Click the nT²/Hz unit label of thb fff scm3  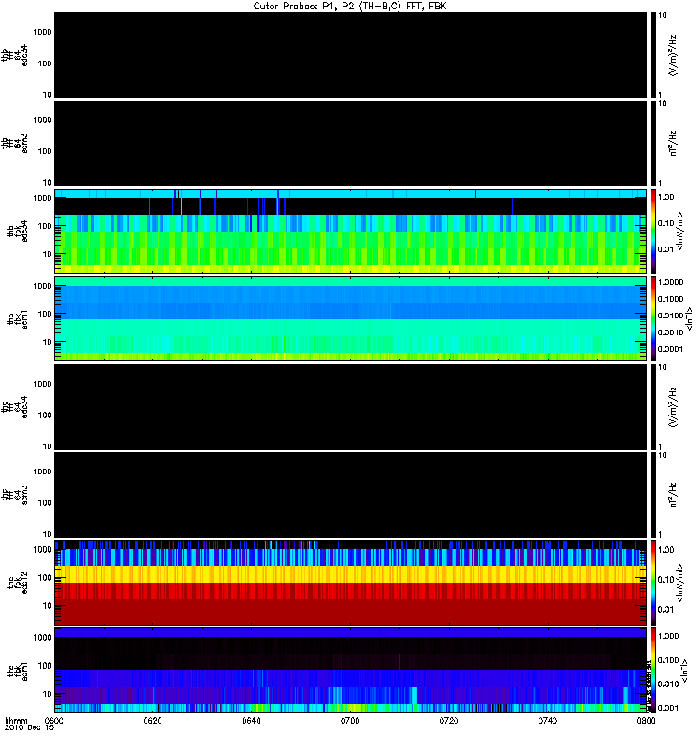tap(673, 144)
